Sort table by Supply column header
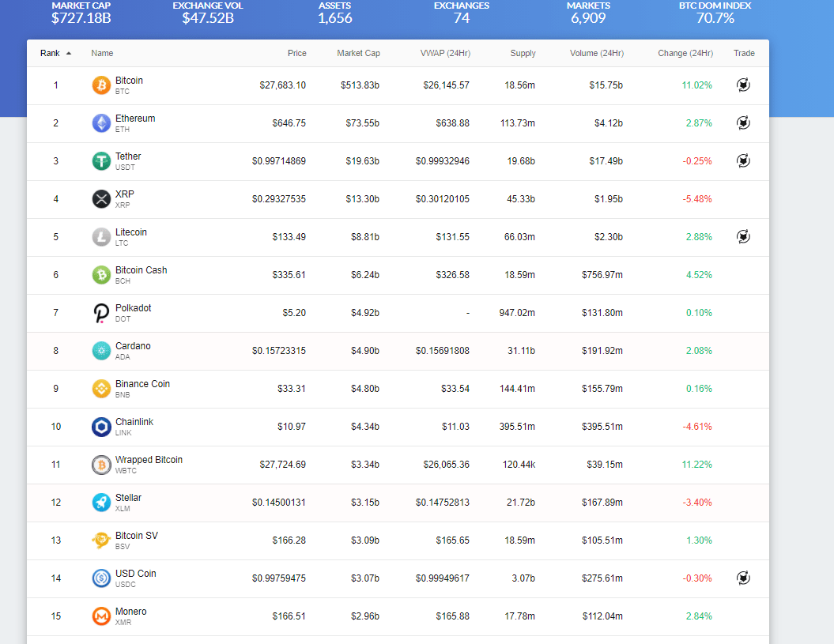This screenshot has height=644, width=834. point(523,53)
